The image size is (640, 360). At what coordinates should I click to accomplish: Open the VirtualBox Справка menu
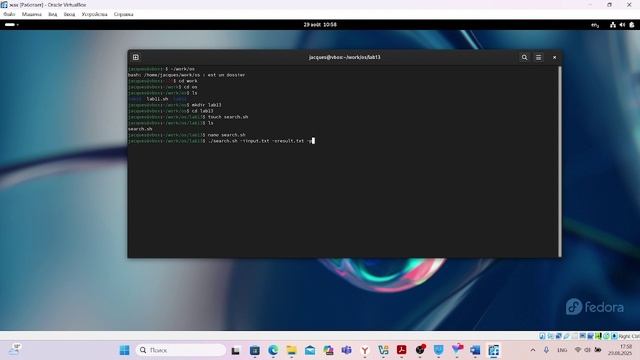[124, 14]
